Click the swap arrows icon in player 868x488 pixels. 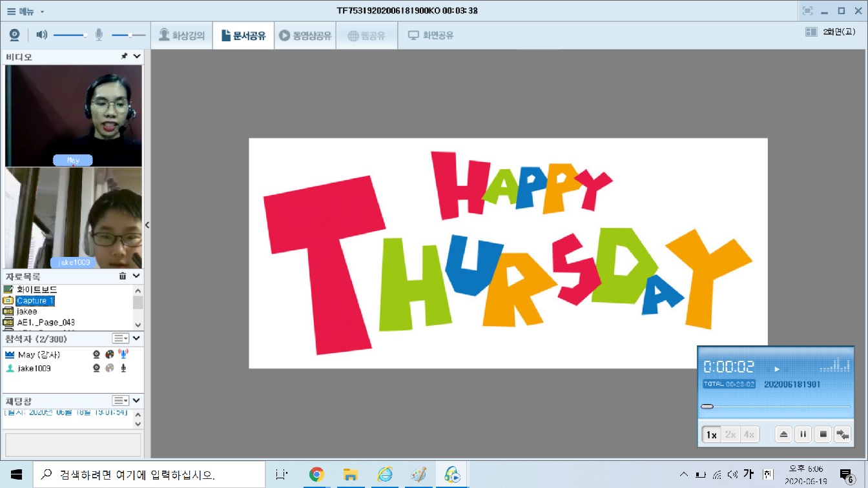coord(843,434)
